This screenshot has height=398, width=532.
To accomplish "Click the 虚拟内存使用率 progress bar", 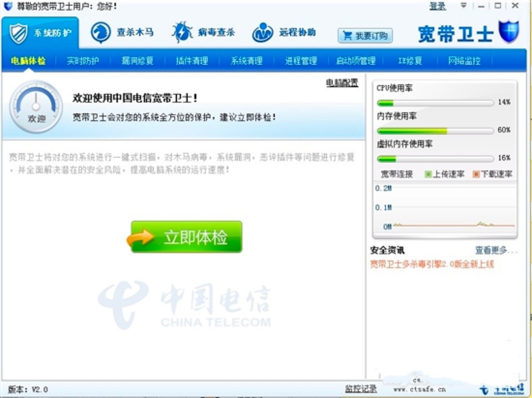I will tap(435, 159).
